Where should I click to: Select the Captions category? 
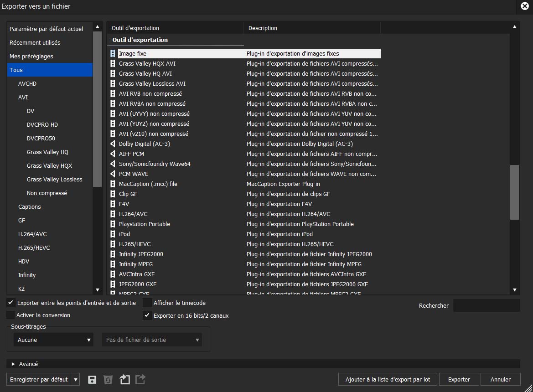coord(50,206)
